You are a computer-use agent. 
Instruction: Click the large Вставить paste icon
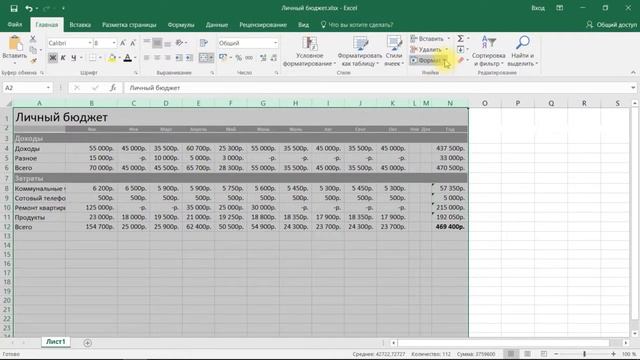coord(15,44)
